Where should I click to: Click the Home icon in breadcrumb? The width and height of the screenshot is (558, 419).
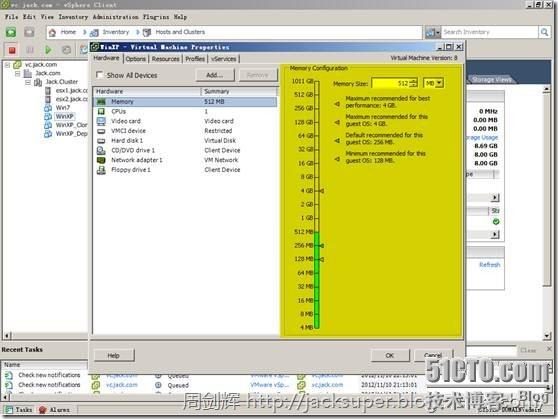[x=52, y=33]
